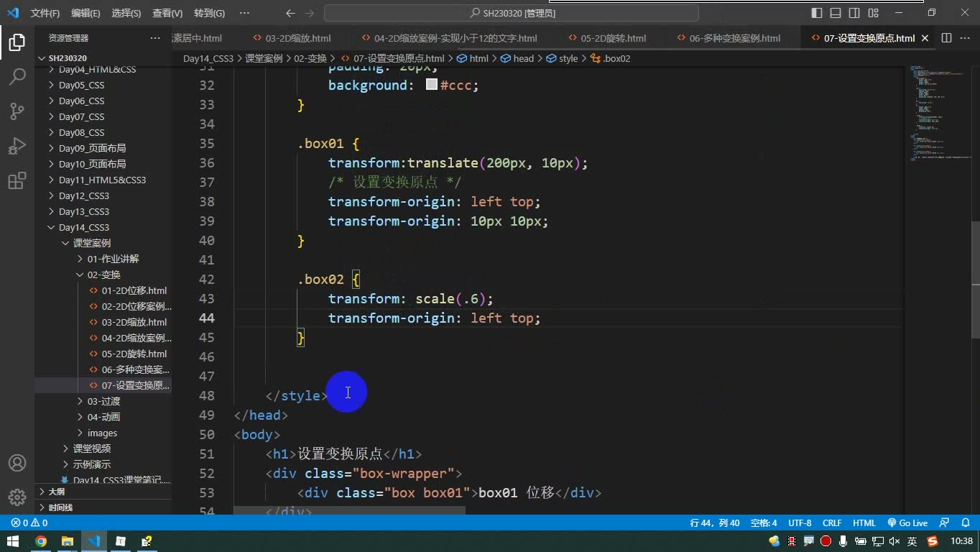Viewport: 980px width, 552px height.
Task: Go back with the navigation arrow
Action: (x=290, y=13)
